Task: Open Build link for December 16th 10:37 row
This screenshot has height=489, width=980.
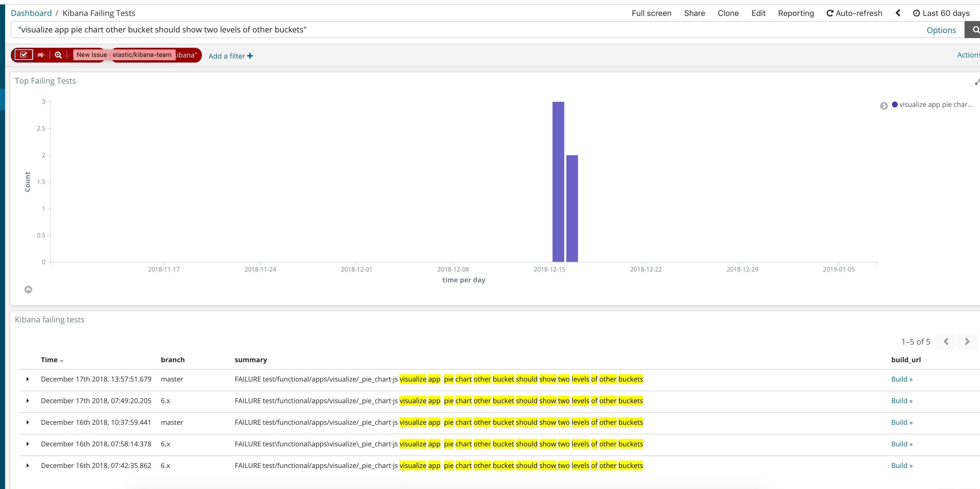Action: click(x=902, y=422)
